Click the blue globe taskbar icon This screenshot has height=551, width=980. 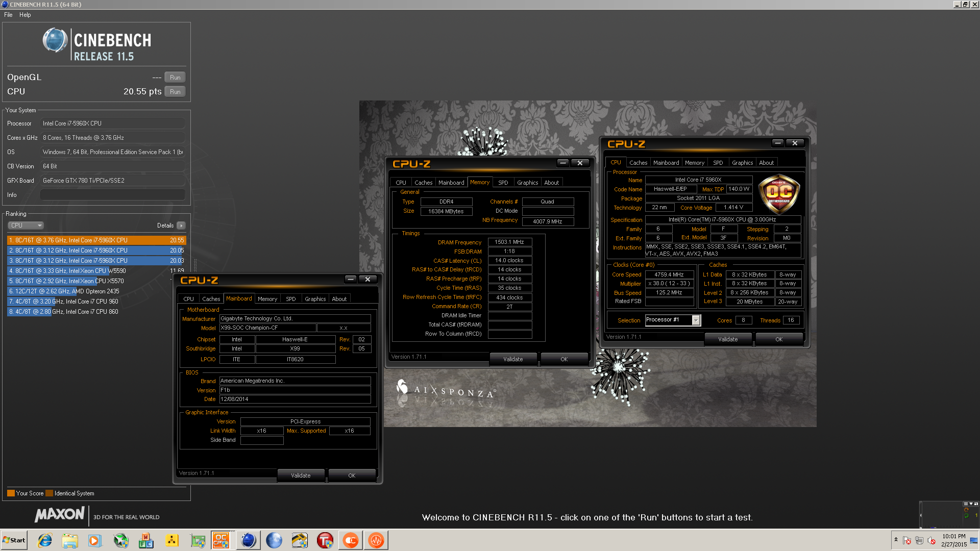pos(274,540)
